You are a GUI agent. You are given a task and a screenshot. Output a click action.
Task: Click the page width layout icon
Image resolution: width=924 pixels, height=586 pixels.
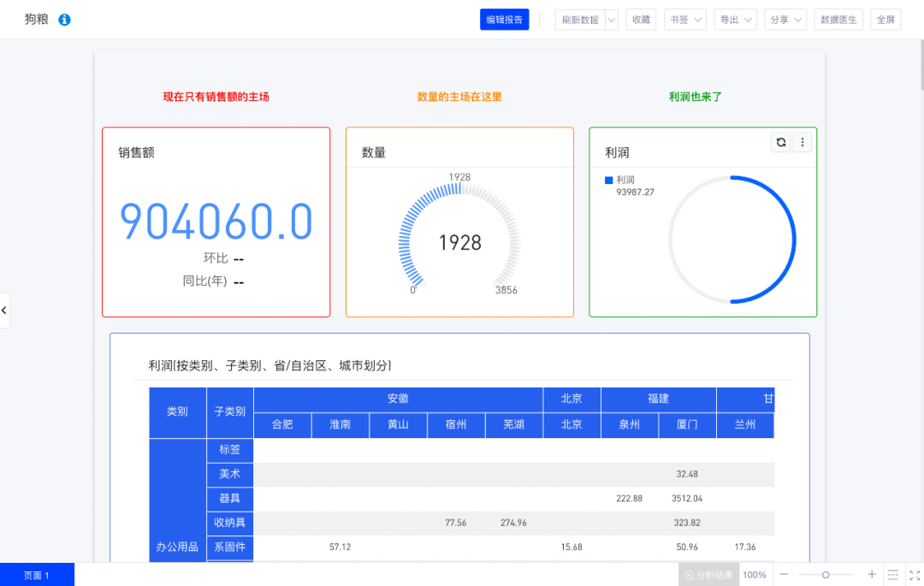pyautogui.click(x=892, y=575)
